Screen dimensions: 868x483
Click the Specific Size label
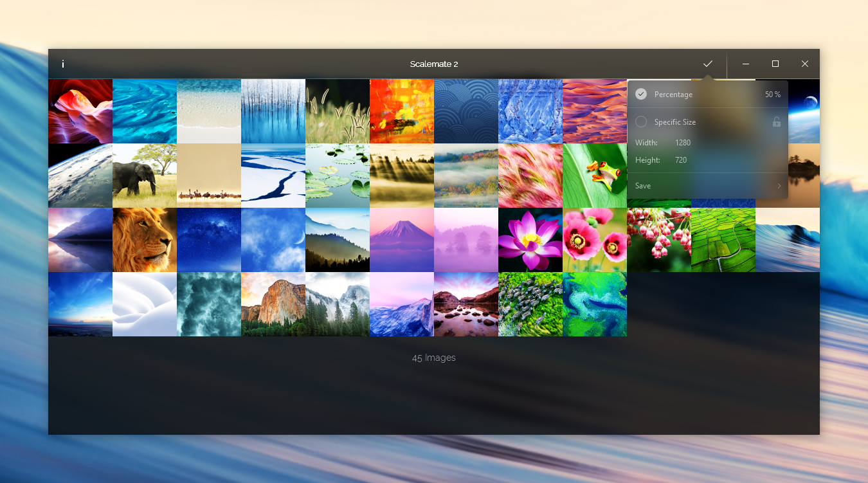[x=675, y=122]
